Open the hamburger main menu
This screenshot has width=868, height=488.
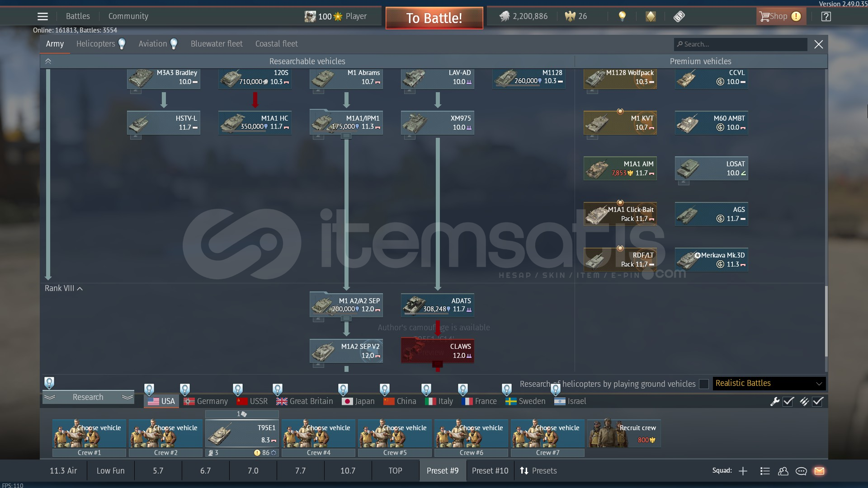pyautogui.click(x=42, y=17)
